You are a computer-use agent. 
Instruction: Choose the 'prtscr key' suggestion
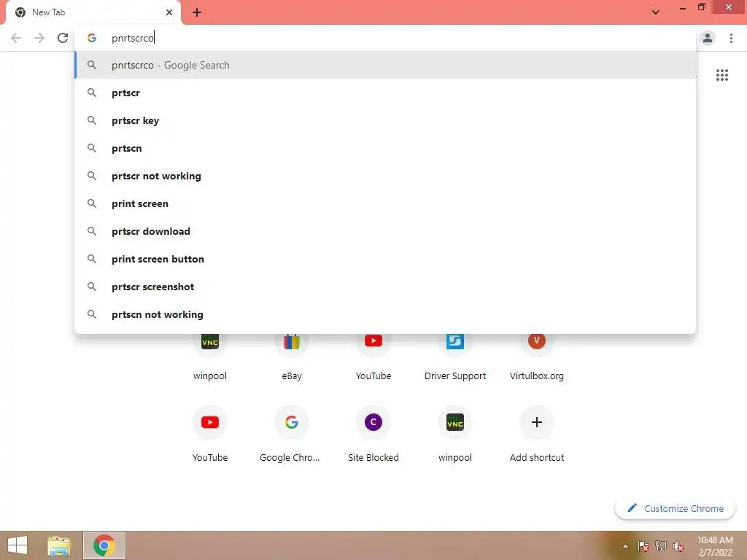385,120
